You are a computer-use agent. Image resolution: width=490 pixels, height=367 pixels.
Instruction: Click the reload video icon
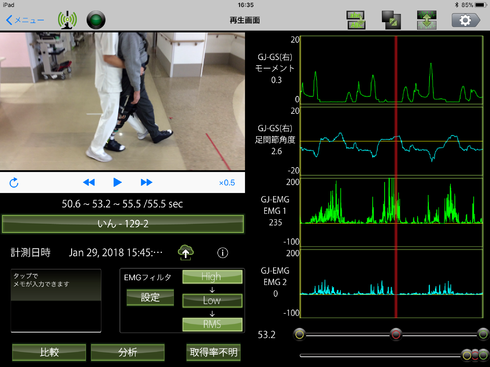(x=14, y=182)
